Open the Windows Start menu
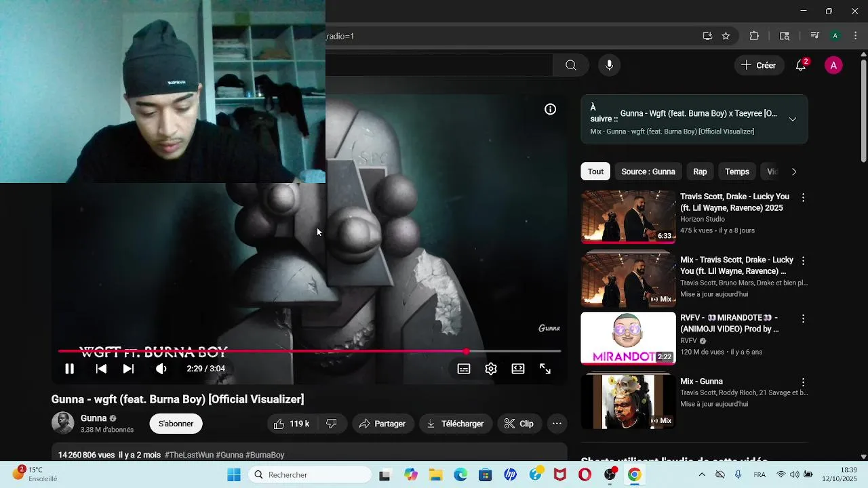 point(234,474)
